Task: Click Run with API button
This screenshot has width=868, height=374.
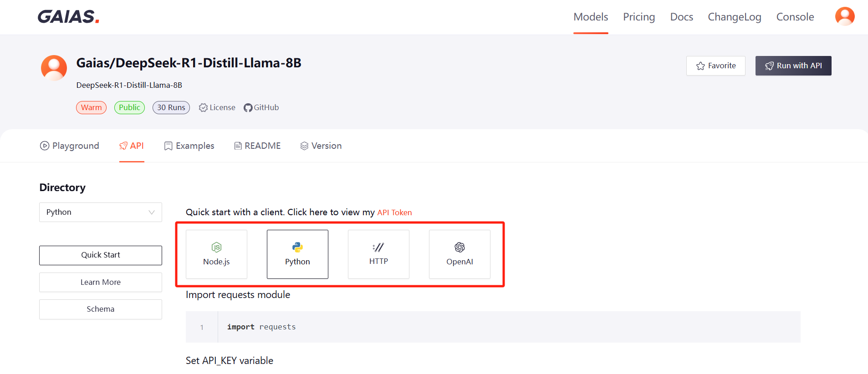Action: tap(793, 66)
